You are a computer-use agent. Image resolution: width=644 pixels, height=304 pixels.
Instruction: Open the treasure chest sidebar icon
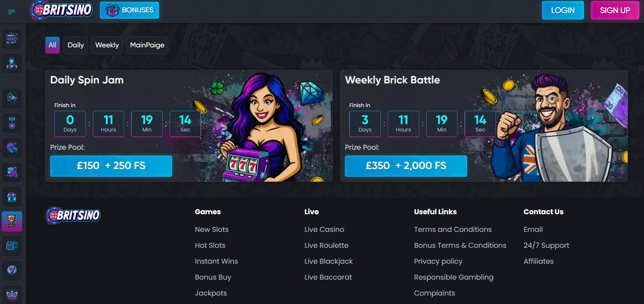point(12,246)
